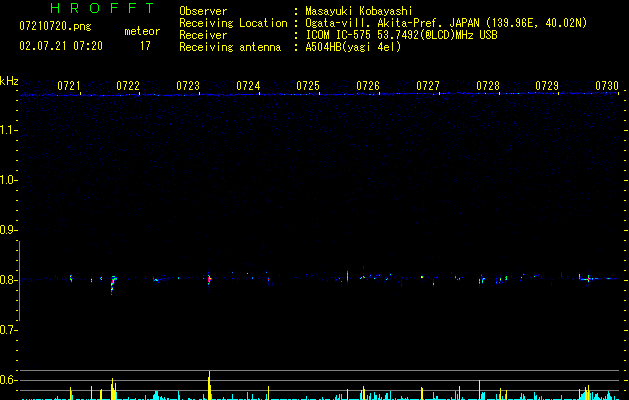Click the date stamp 02.07.21 07:20
This screenshot has width=629, height=400.
[x=61, y=46]
